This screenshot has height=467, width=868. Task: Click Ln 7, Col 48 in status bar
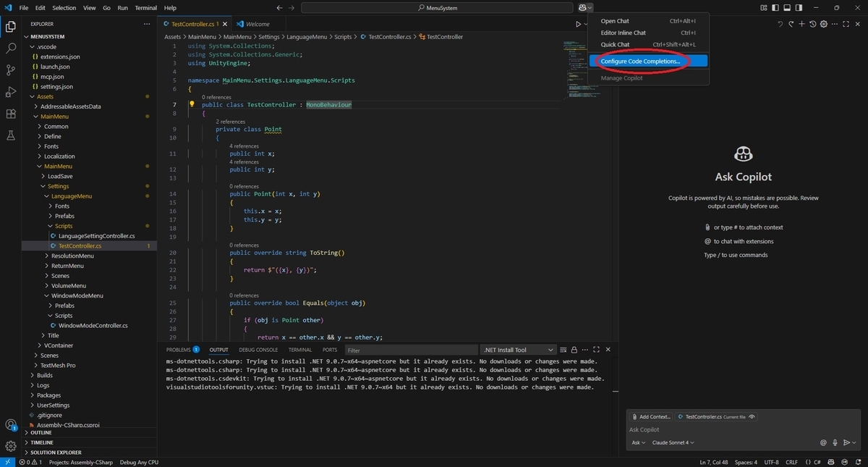(x=715, y=462)
